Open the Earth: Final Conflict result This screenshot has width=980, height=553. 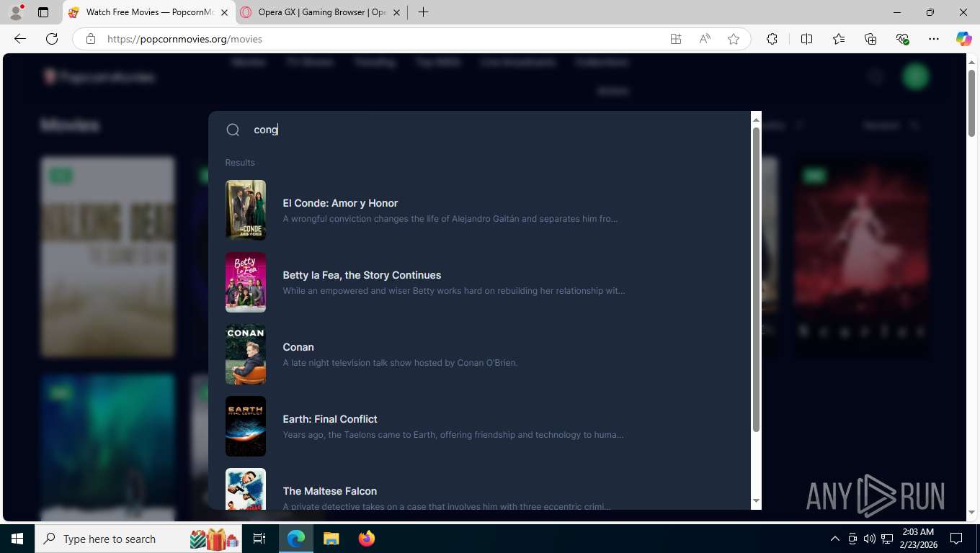[x=479, y=426]
